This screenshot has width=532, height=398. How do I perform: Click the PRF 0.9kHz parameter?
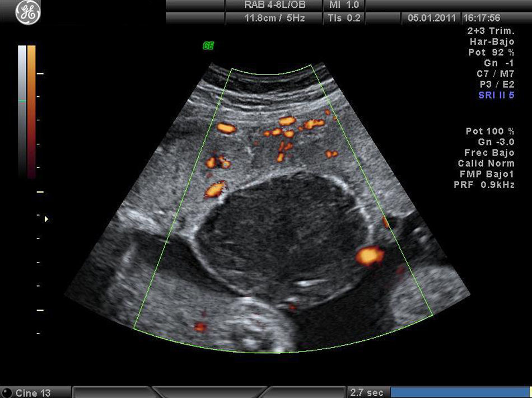tap(484, 184)
